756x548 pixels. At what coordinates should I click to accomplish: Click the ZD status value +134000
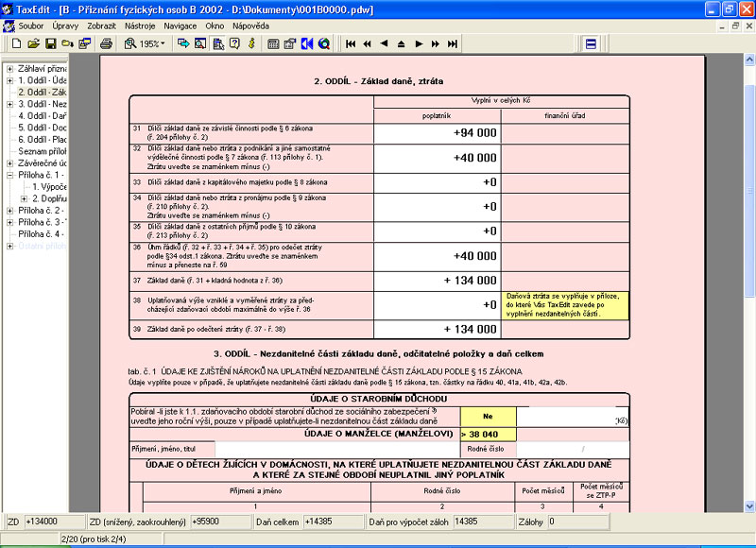click(54, 522)
